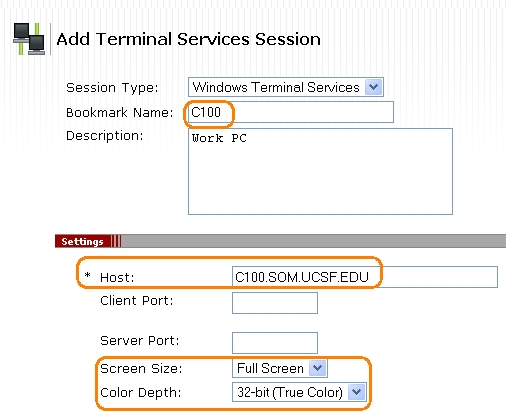Focus the Bookmark Name field containing C100
Screen dimensions: 506x418
click(289, 112)
